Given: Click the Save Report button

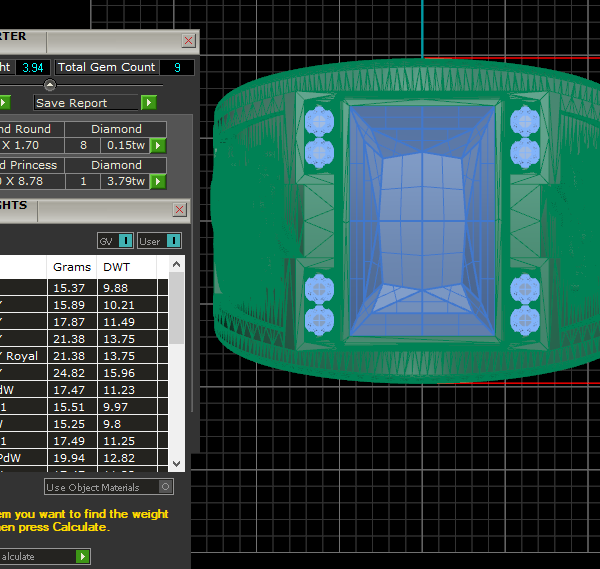Looking at the screenshot, I should (87, 102).
